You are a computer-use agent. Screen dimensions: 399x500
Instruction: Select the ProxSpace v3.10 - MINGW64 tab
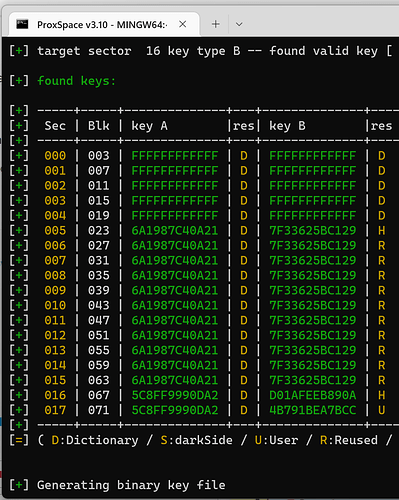[104, 24]
